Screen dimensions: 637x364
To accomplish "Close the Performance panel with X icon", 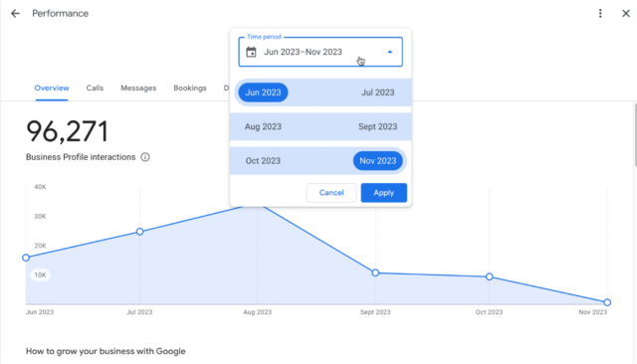I will coord(626,13).
